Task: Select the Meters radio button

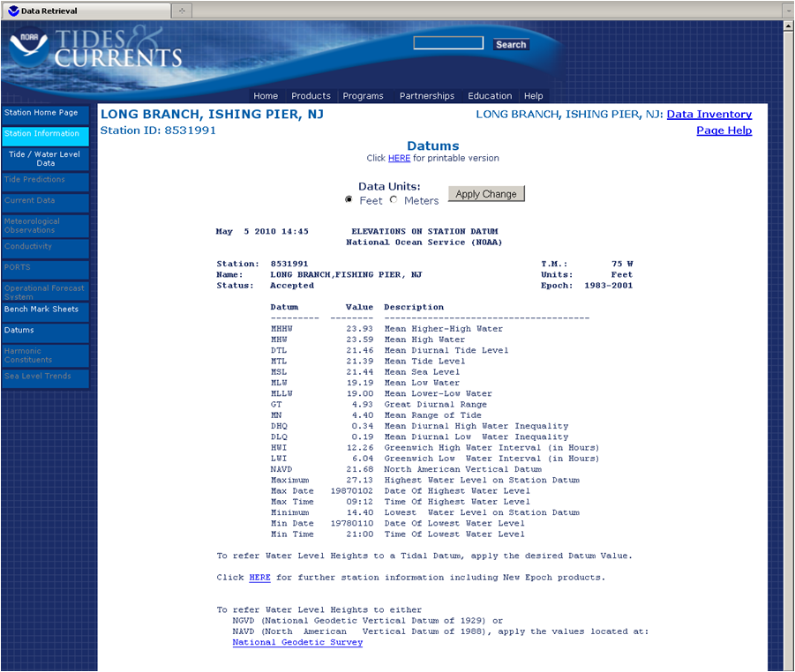Action: click(x=394, y=199)
